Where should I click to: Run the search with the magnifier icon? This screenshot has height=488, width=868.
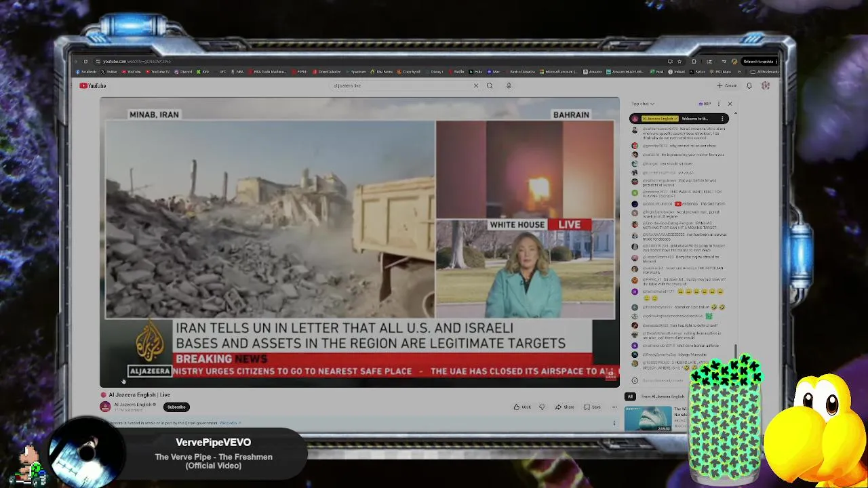click(x=489, y=85)
